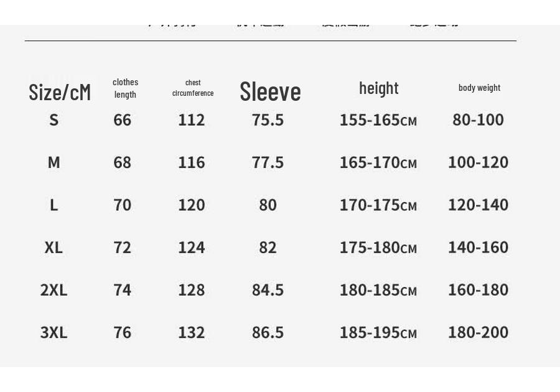Click the 155-165CM height value

point(378,120)
